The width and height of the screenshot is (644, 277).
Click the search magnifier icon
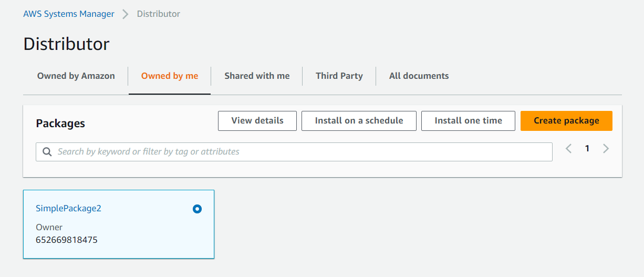[x=47, y=152]
